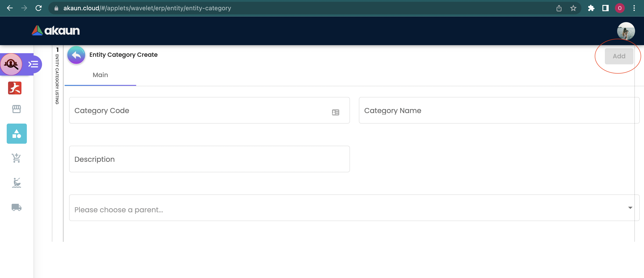This screenshot has height=278, width=644.
Task: Open the shopping cart sidebar icon
Action: 17,158
